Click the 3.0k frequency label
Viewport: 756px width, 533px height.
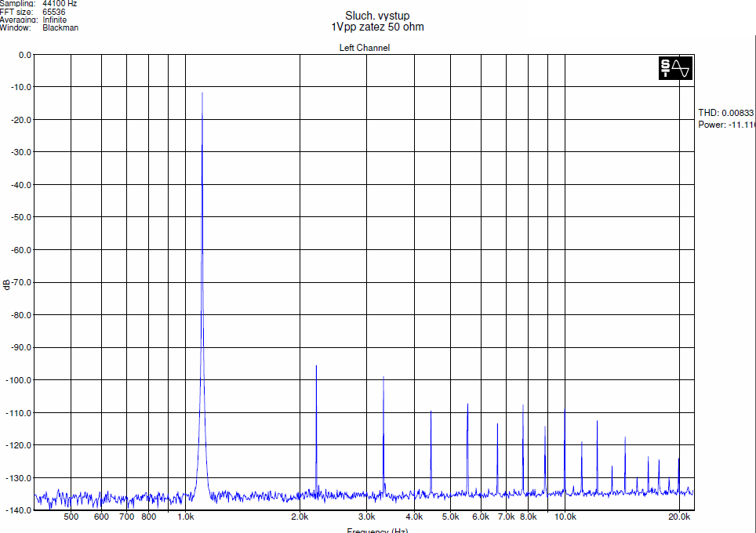click(366, 517)
